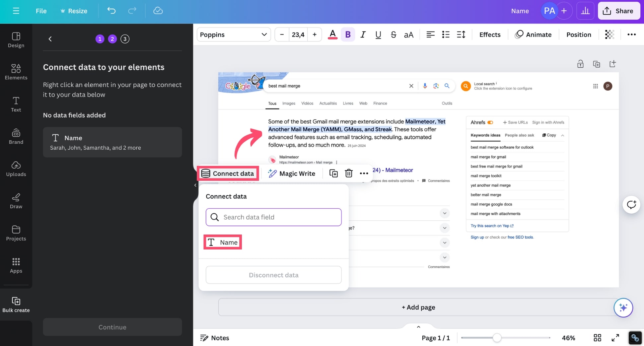Toggle italic formatting
Viewport: 644px width, 346px height.
tap(363, 35)
